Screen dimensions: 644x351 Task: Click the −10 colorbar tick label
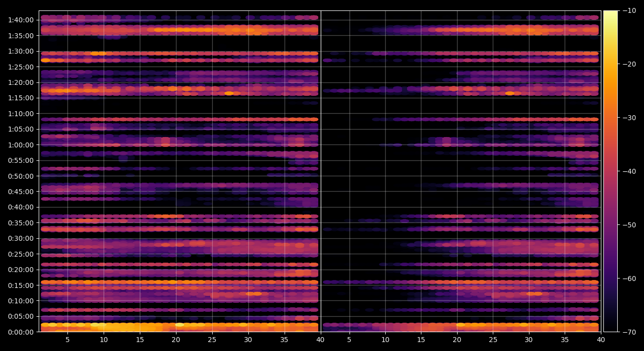pyautogui.click(x=629, y=10)
